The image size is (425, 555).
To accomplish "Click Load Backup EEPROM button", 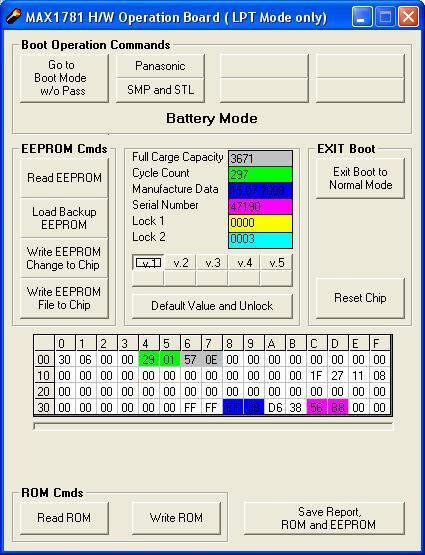I will [64, 218].
